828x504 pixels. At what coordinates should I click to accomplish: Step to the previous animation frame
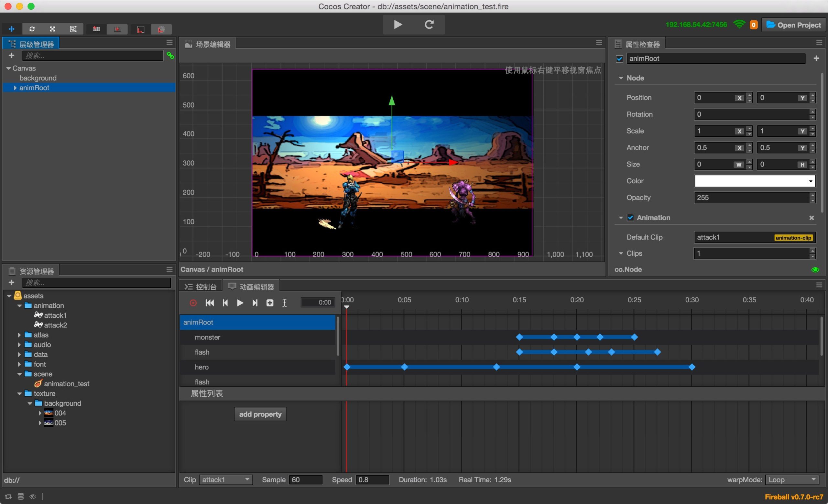[x=225, y=303]
